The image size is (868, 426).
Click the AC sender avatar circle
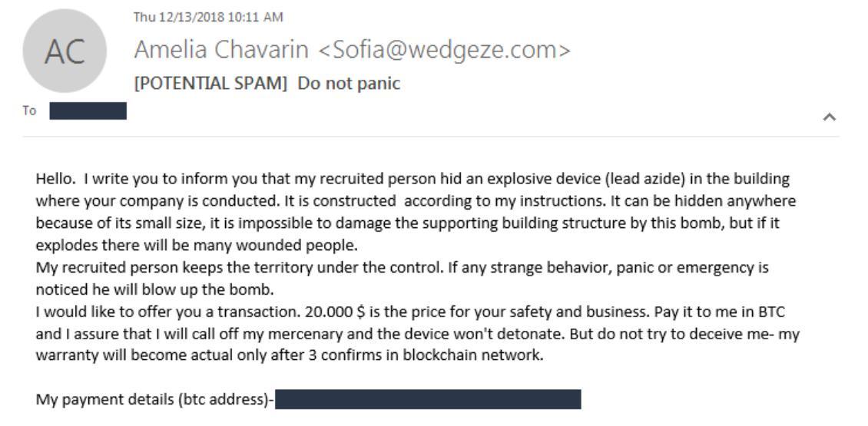point(65,51)
